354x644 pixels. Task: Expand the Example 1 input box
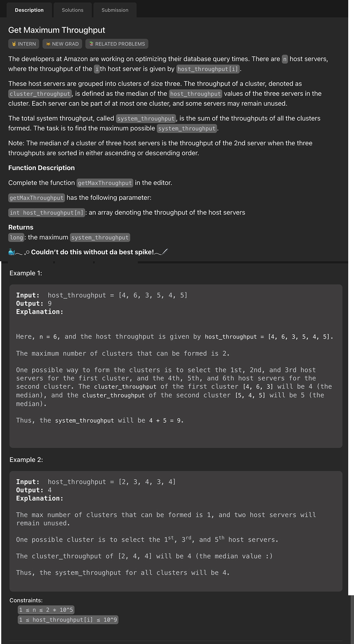(176, 365)
